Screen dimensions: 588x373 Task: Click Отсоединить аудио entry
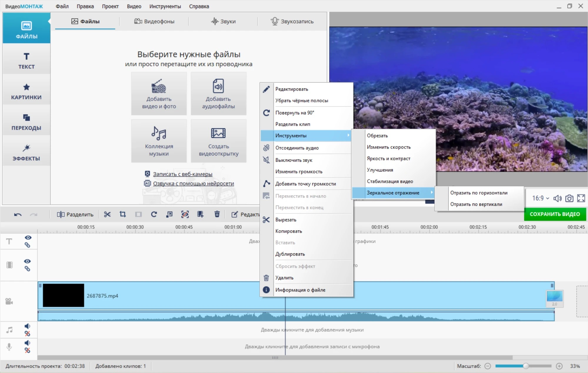click(306, 148)
